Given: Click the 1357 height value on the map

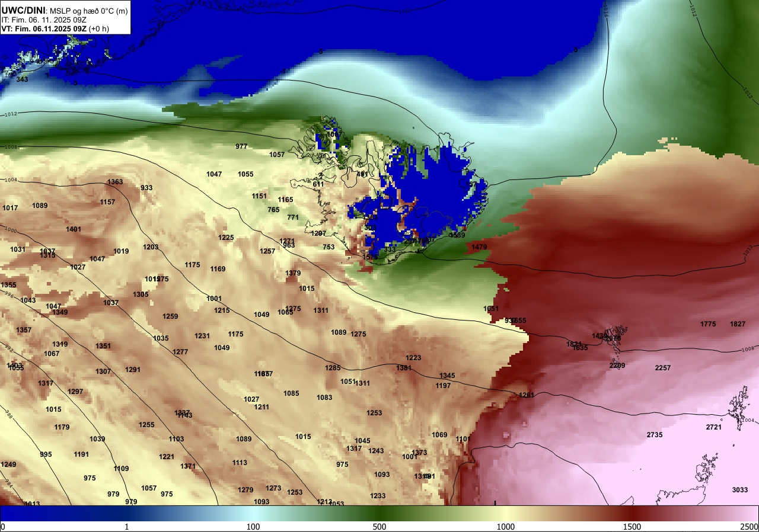Looking at the screenshot, I should pyautogui.click(x=24, y=330).
